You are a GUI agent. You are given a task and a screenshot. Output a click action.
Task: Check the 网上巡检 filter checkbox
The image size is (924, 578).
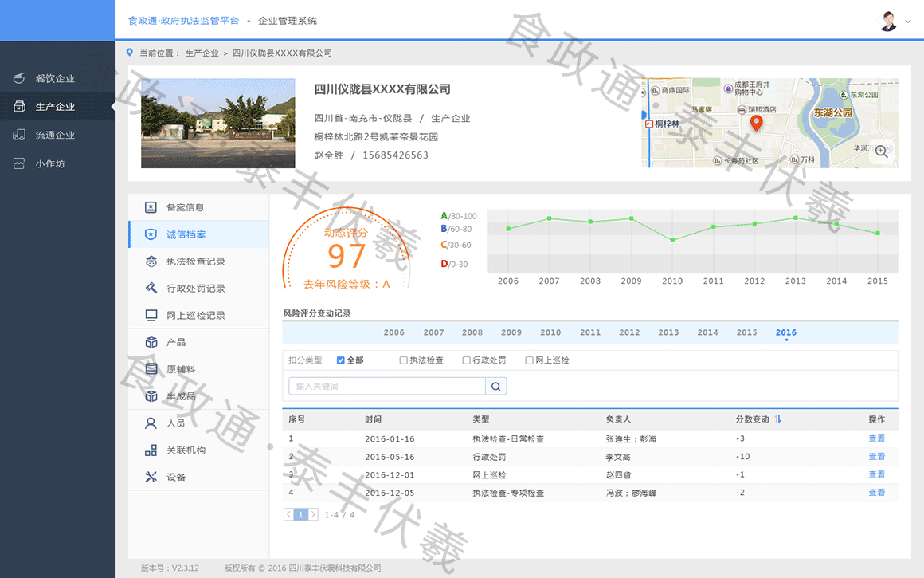pyautogui.click(x=529, y=360)
